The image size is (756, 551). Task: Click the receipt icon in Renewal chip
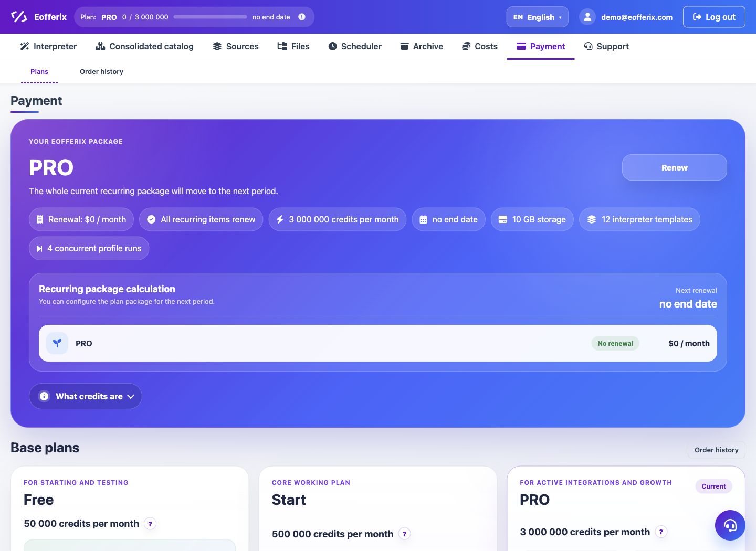tap(40, 220)
